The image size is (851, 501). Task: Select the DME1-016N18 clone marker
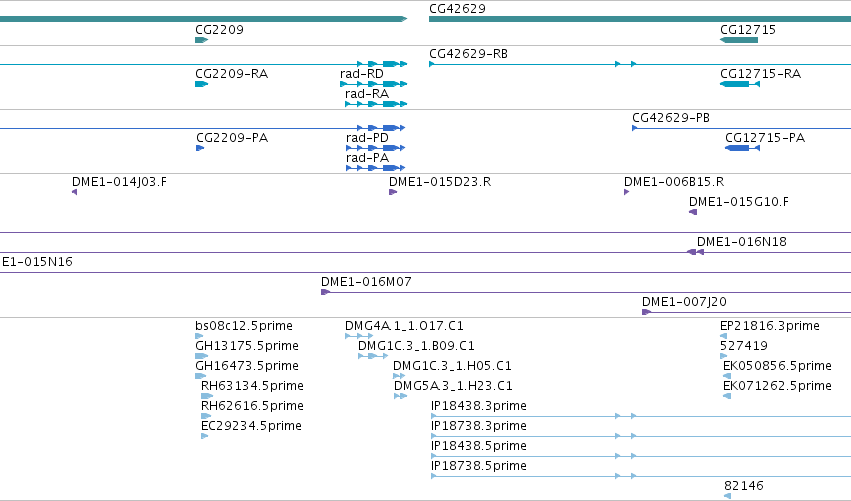pyautogui.click(x=695, y=252)
